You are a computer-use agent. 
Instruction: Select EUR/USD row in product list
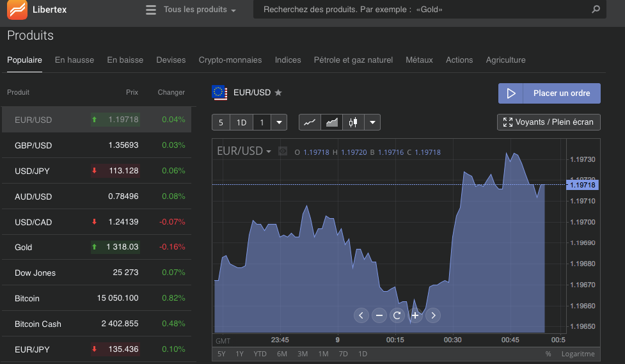tap(97, 120)
